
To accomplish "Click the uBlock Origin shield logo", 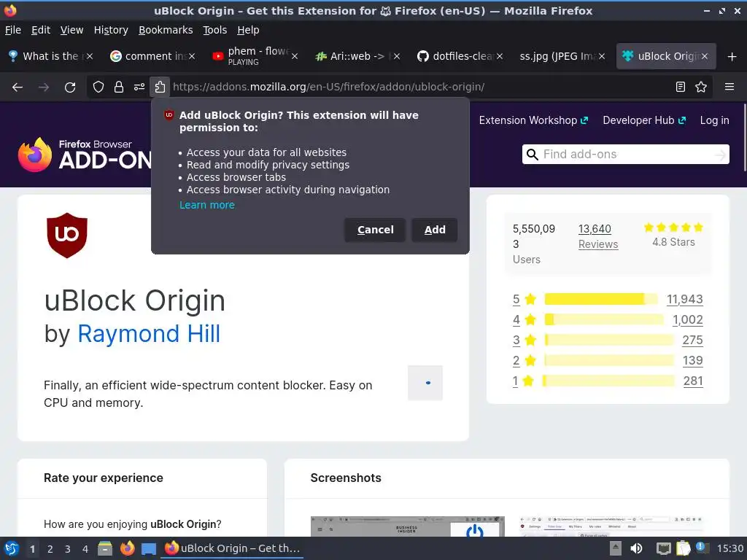I will click(x=66, y=236).
